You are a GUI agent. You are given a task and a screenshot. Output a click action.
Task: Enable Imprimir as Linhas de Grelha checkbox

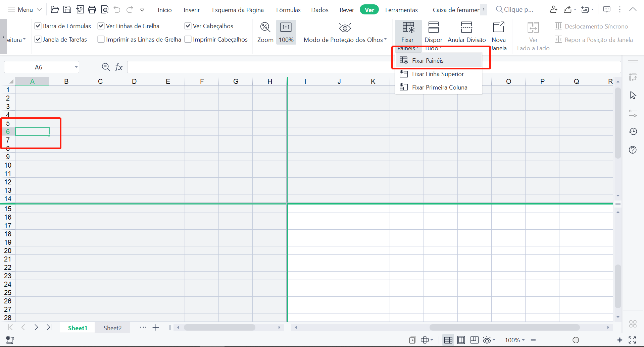(101, 40)
